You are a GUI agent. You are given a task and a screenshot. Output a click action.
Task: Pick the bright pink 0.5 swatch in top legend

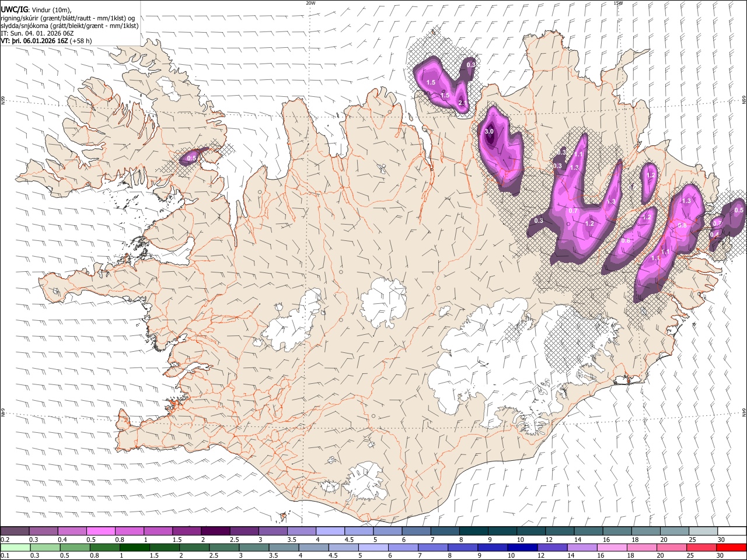click(100, 531)
